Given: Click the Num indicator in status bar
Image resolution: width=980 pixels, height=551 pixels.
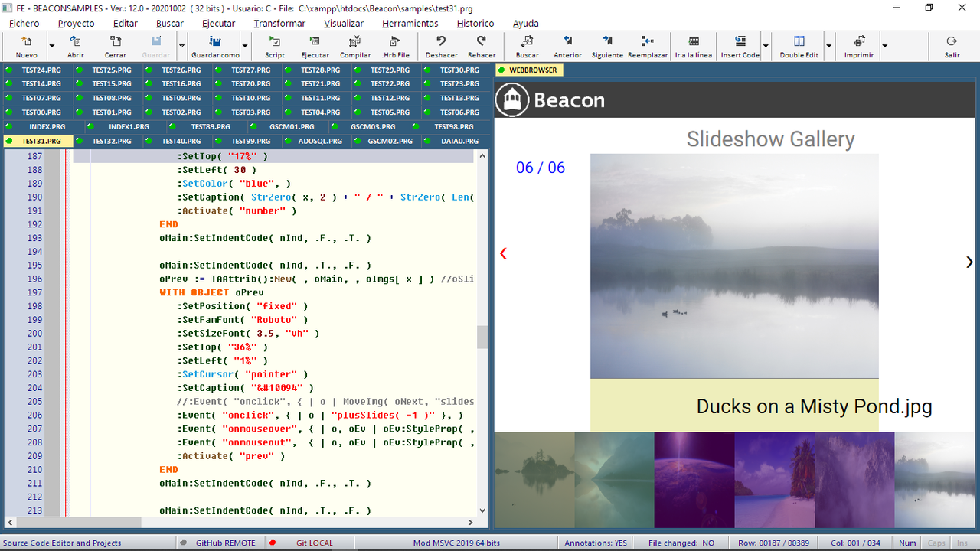Looking at the screenshot, I should [907, 543].
